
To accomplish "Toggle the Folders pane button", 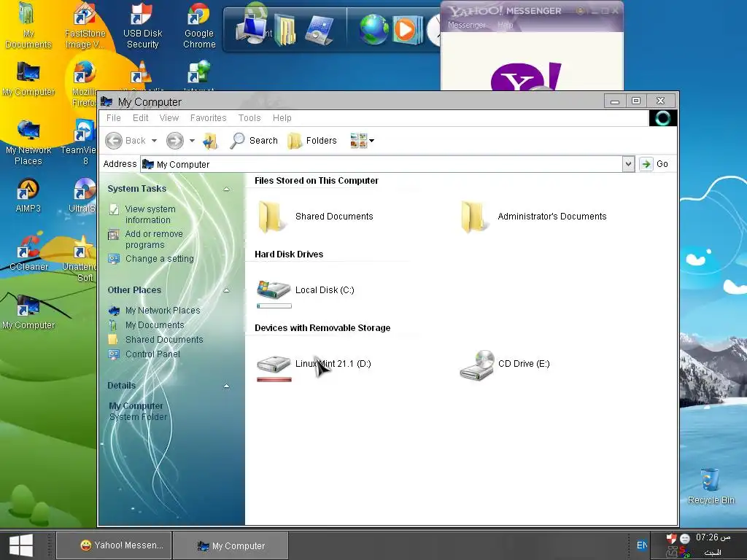I will pos(312,141).
